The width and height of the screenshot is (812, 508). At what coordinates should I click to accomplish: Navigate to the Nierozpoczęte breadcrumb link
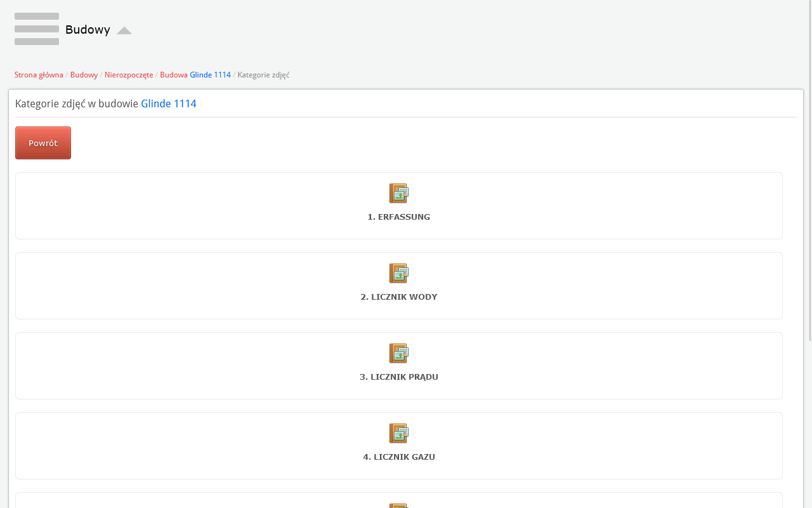(x=129, y=75)
